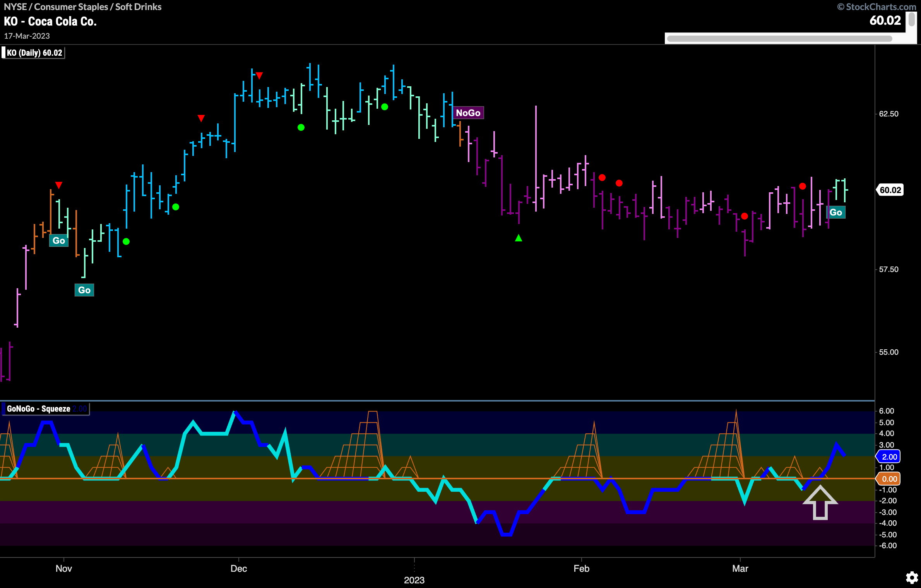Click the KO - Coca Cola Co. title

(x=50, y=21)
